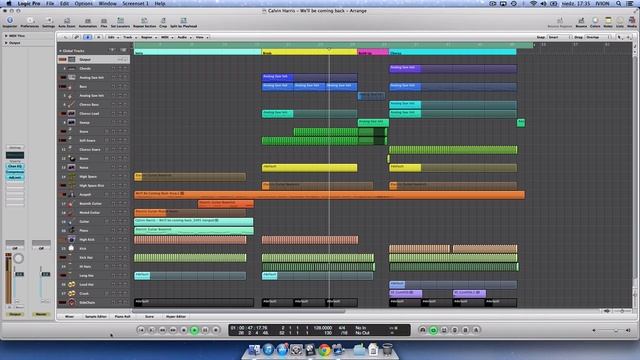This screenshot has height=360, width=640.
Task: Open the Options menu
Action: click(x=83, y=3)
